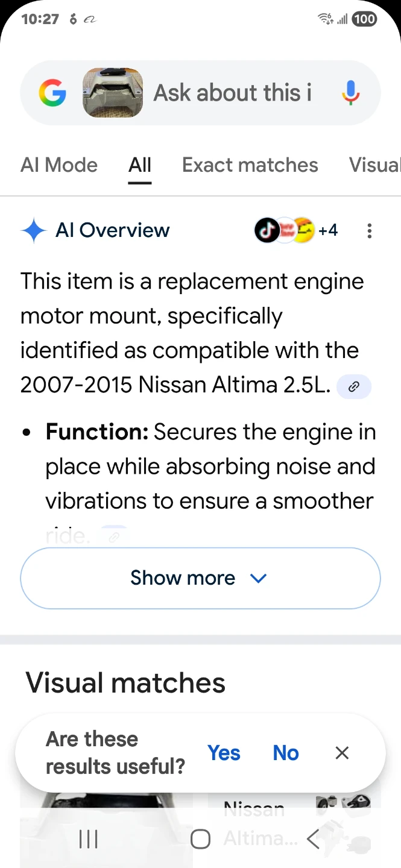The width and height of the screenshot is (401, 868).
Task: Click the Google G logo
Action: coord(52,93)
